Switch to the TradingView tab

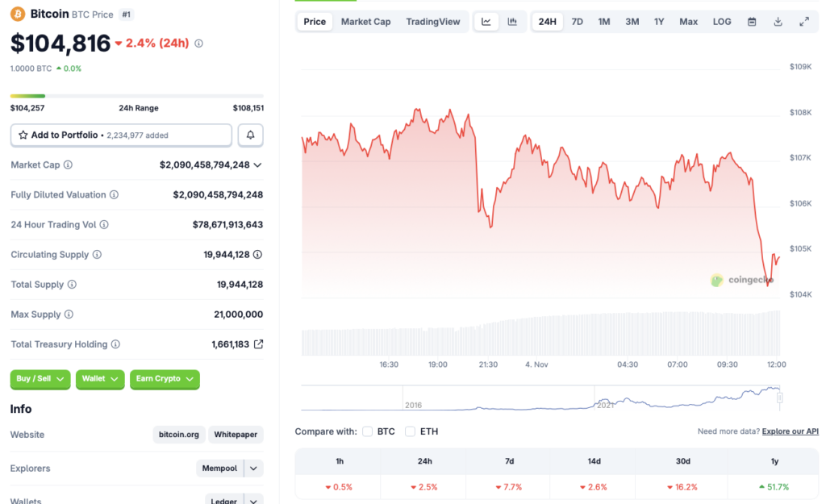[x=433, y=22]
